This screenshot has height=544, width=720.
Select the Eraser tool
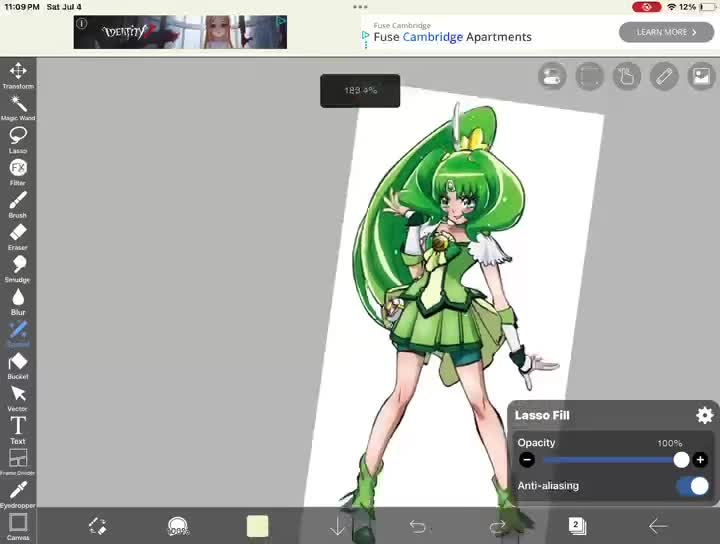click(18, 237)
